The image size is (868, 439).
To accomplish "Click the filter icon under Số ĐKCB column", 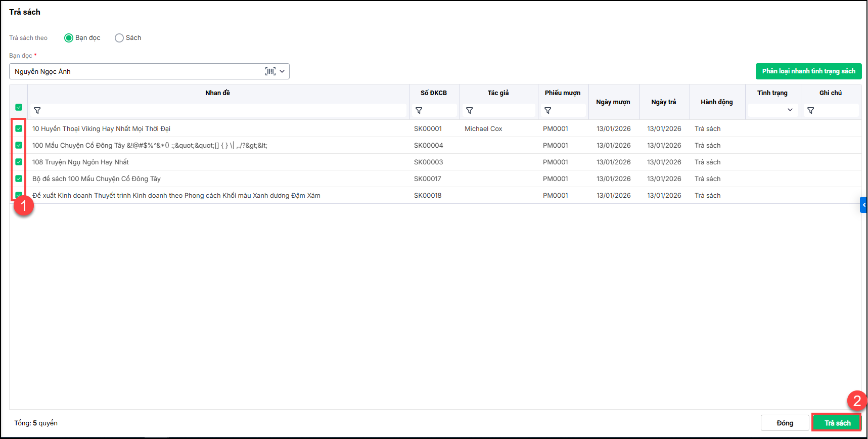I will click(x=419, y=110).
